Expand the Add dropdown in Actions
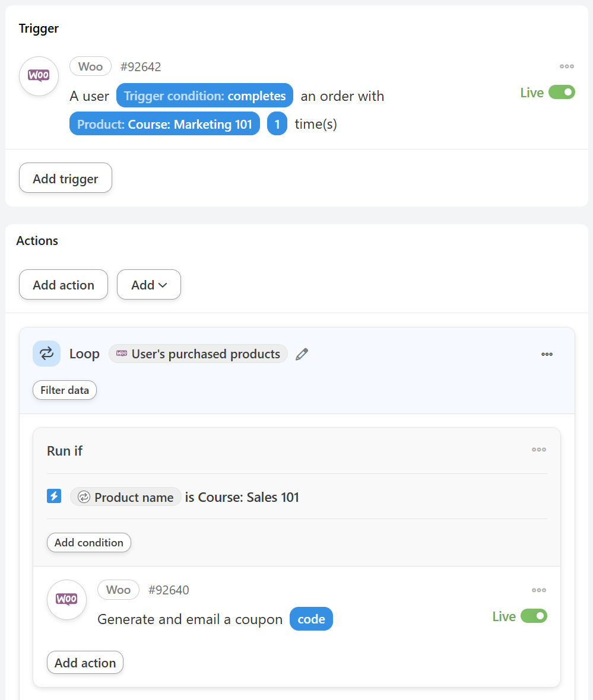The height and width of the screenshot is (700, 593). pos(149,285)
